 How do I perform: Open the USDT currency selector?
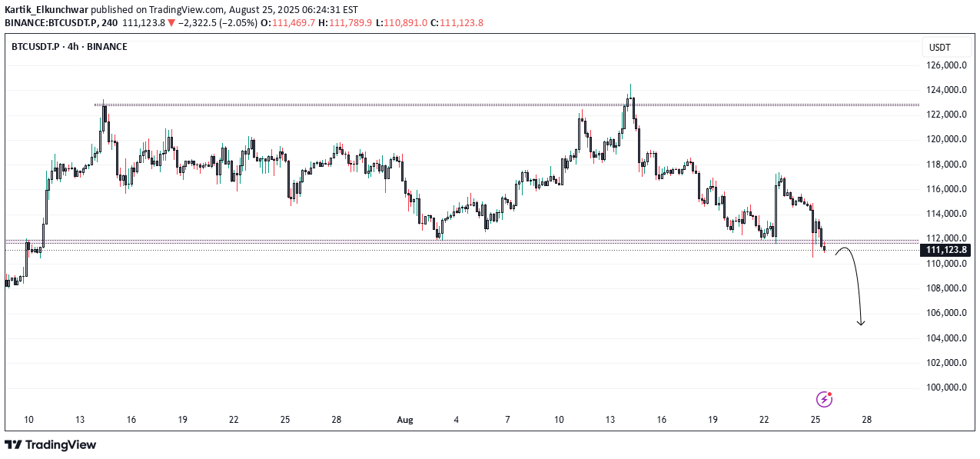939,48
